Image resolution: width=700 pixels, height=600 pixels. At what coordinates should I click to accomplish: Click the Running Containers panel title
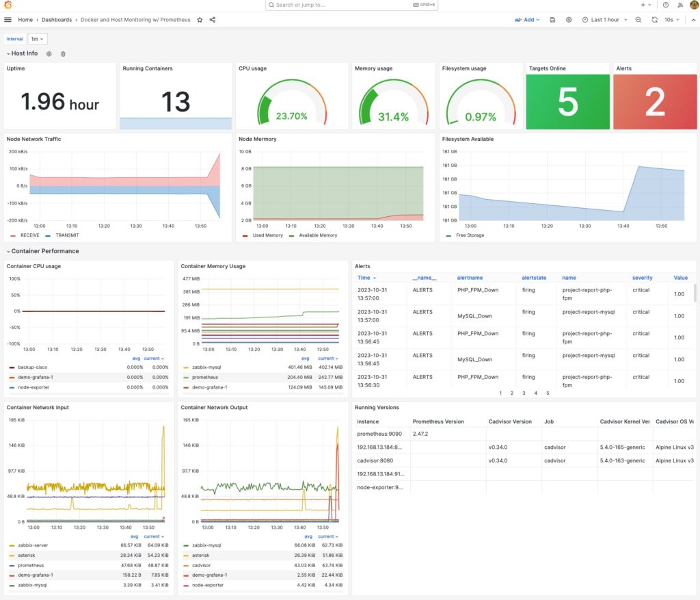(x=148, y=68)
